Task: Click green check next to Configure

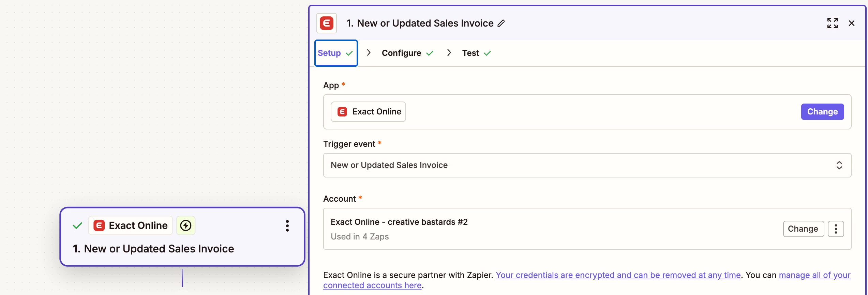Action: (x=430, y=53)
